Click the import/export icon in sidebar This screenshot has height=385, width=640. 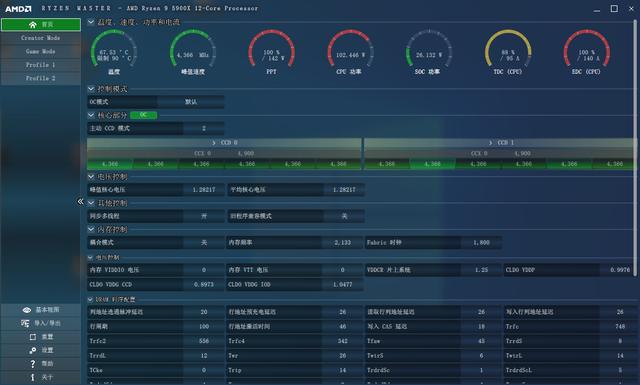tap(25, 323)
